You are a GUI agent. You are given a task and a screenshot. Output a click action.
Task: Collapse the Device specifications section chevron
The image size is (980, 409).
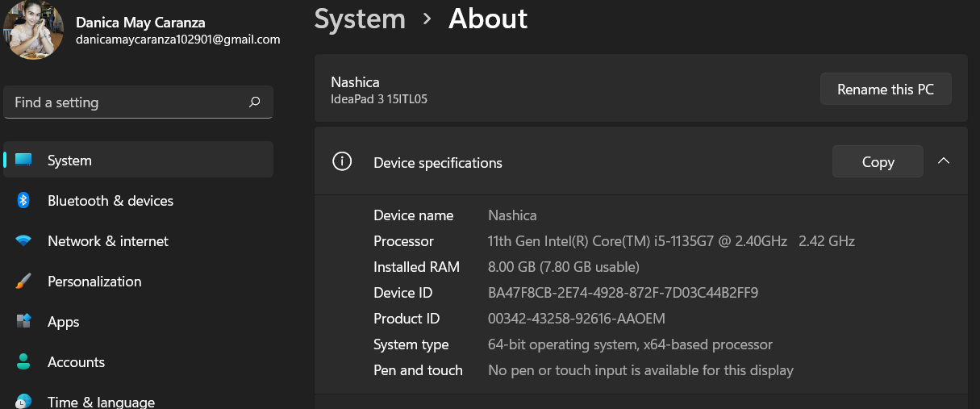944,161
